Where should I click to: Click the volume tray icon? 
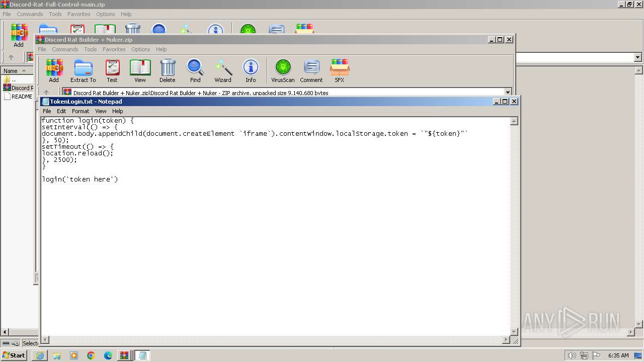(572, 355)
